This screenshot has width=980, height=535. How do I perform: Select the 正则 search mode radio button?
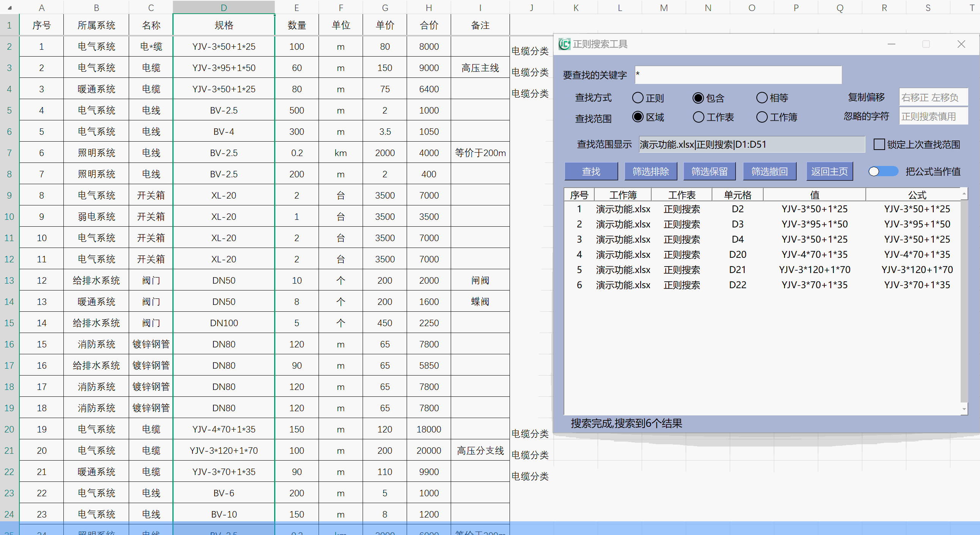click(638, 98)
